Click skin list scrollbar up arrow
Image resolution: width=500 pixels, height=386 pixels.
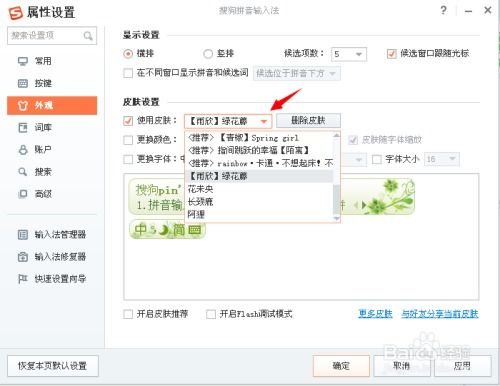click(x=336, y=135)
